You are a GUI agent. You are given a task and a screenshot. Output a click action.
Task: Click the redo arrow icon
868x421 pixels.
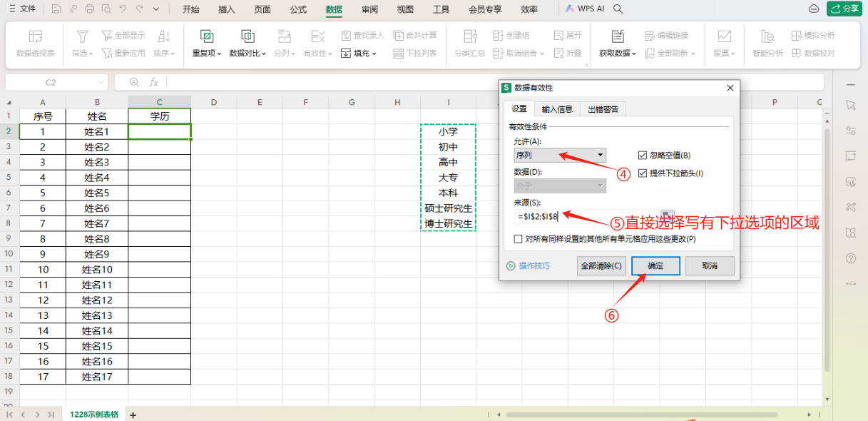tap(140, 9)
